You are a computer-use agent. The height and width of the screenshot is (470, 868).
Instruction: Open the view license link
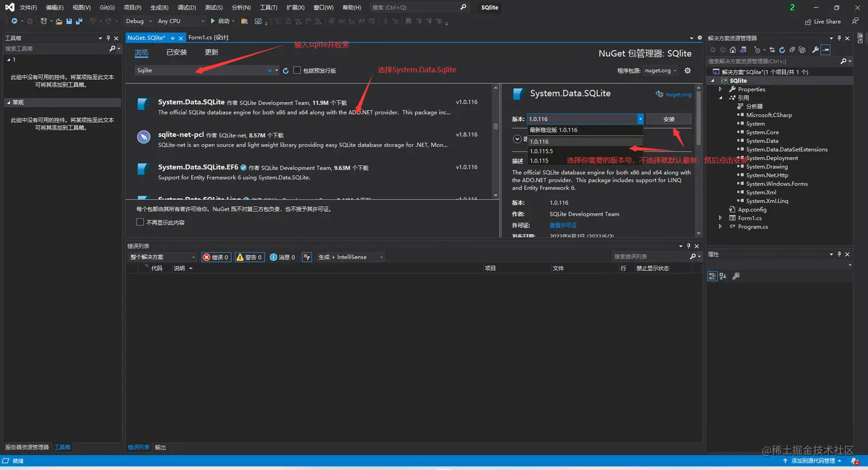click(x=563, y=226)
